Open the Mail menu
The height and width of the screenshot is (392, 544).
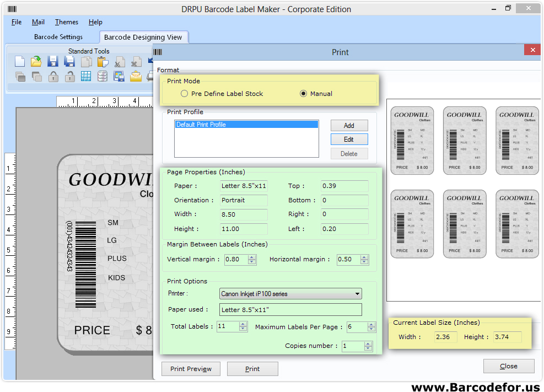[x=38, y=22]
